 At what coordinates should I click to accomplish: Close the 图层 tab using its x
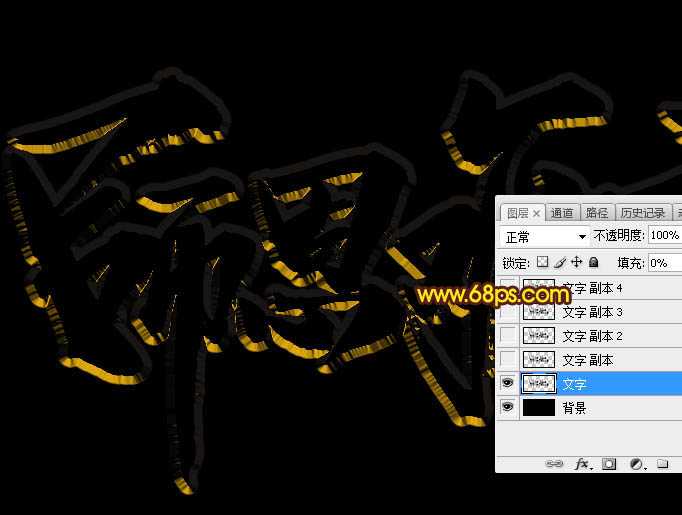pos(537,213)
